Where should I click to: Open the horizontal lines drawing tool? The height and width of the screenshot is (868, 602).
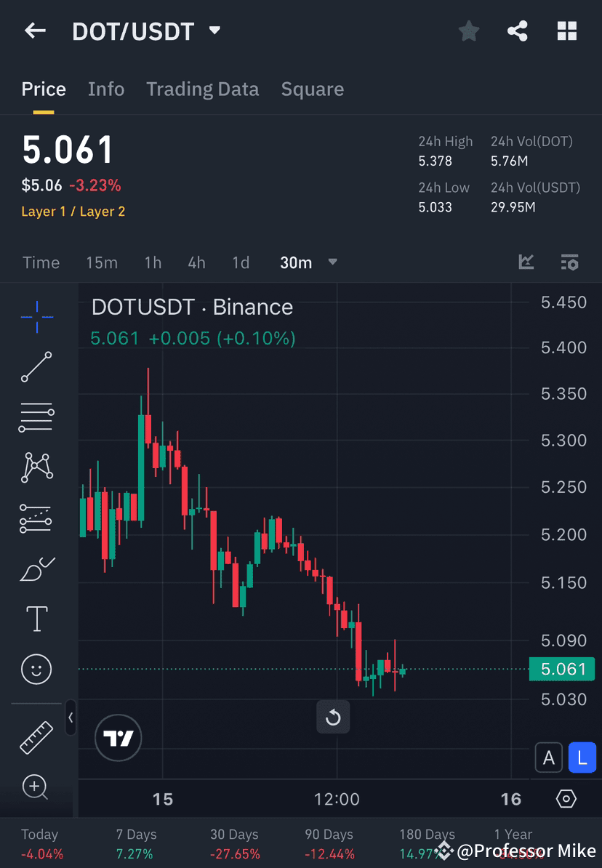36,417
